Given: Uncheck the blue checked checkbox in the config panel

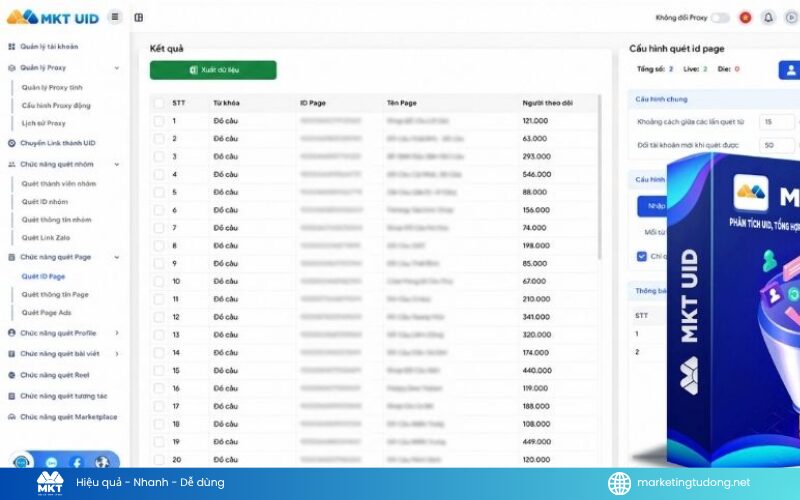Looking at the screenshot, I should (642, 256).
